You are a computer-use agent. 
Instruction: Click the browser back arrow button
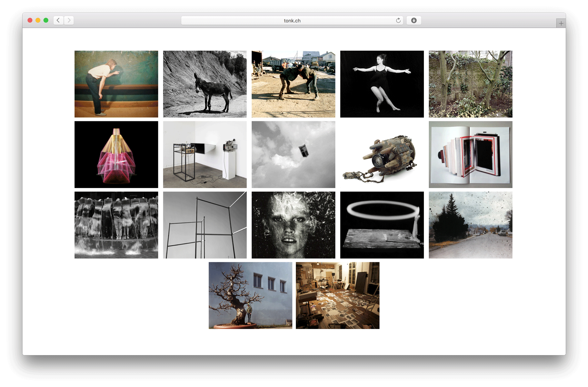tap(58, 20)
